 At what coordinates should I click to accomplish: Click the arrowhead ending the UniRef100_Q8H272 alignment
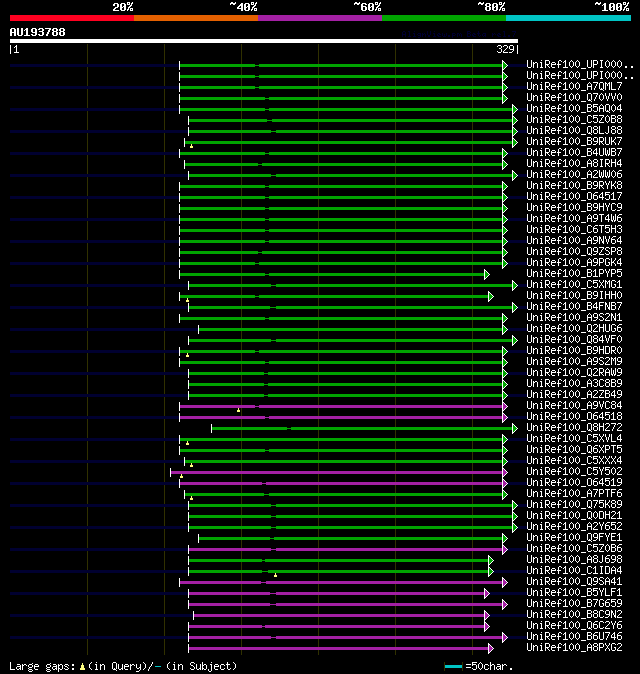(515, 428)
